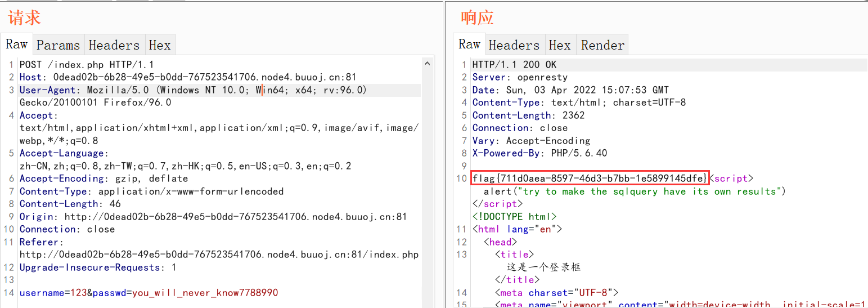Viewport: 868px width, 308px height.
Task: Select the request Raw tab
Action: [16, 44]
